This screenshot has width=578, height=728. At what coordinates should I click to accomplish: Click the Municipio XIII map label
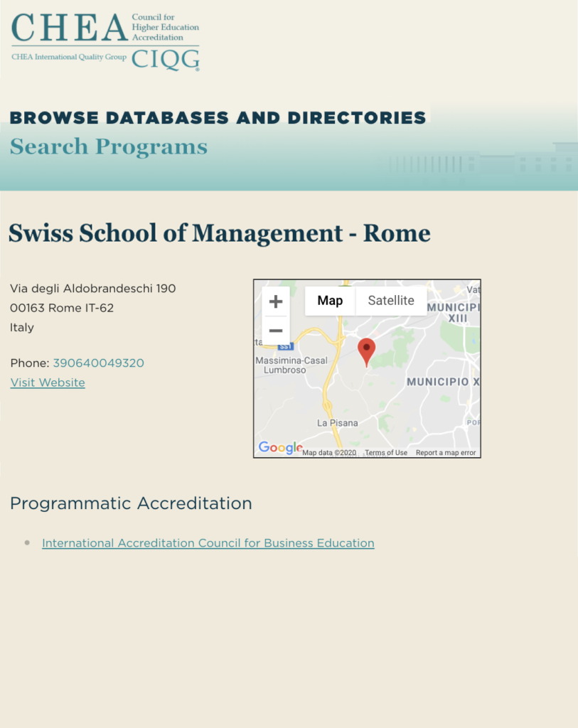click(x=455, y=313)
